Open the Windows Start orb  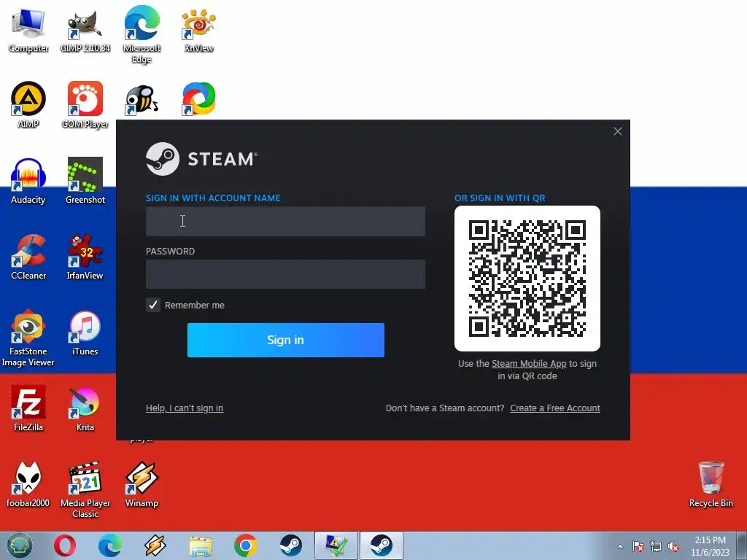pos(20,545)
